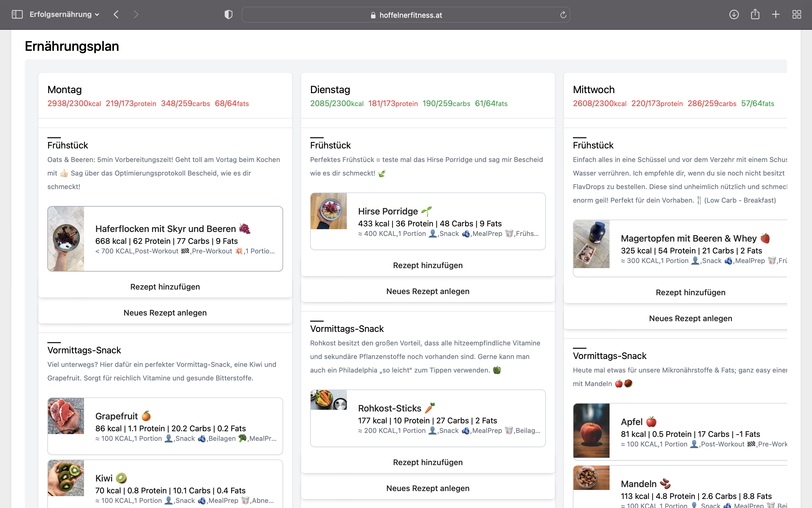Select the Magertopfen photo thumbnail
The width and height of the screenshot is (812, 508).
coord(591,244)
